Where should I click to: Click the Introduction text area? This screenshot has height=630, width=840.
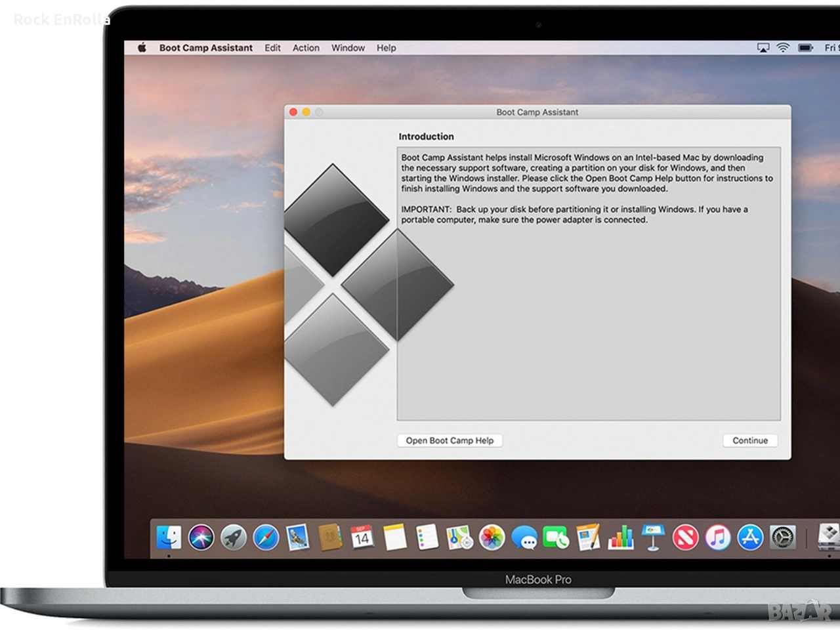pyautogui.click(x=589, y=283)
